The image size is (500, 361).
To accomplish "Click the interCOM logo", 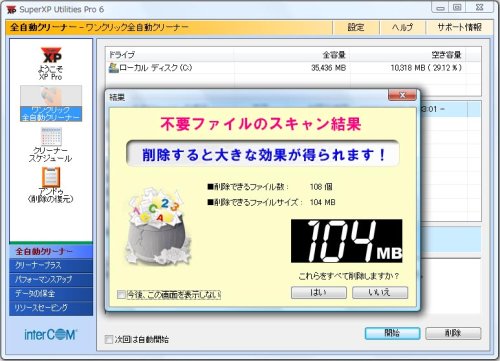I will [51, 334].
